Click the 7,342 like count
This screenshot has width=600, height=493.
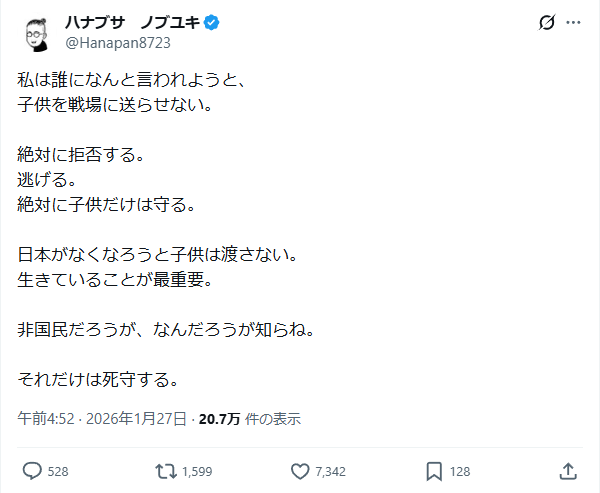330,471
